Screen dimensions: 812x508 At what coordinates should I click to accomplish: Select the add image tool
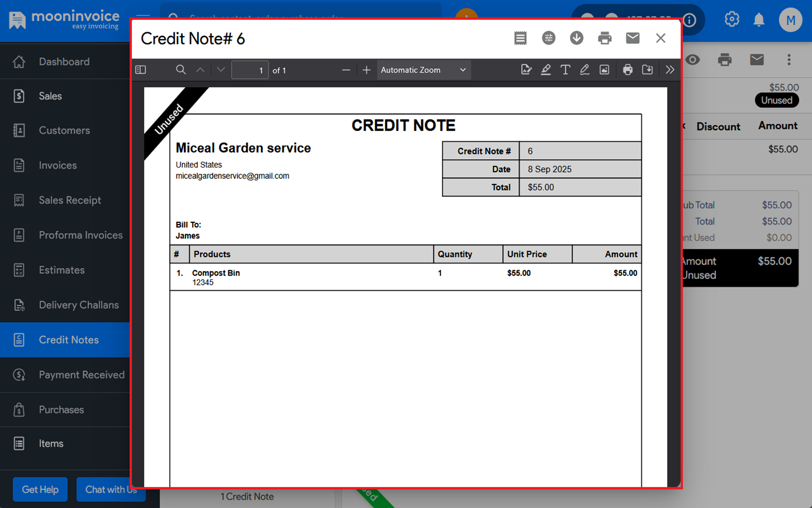pyautogui.click(x=604, y=70)
